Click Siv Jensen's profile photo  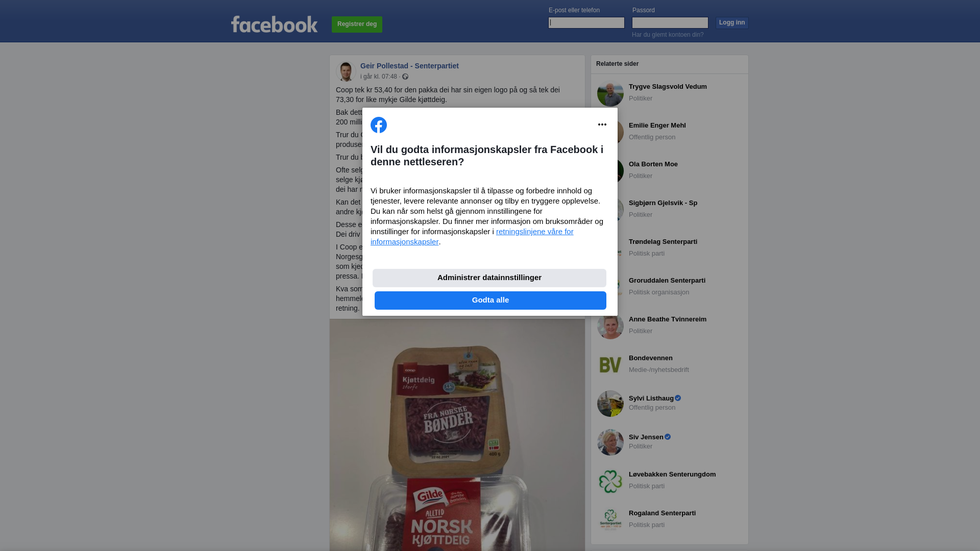tap(610, 442)
